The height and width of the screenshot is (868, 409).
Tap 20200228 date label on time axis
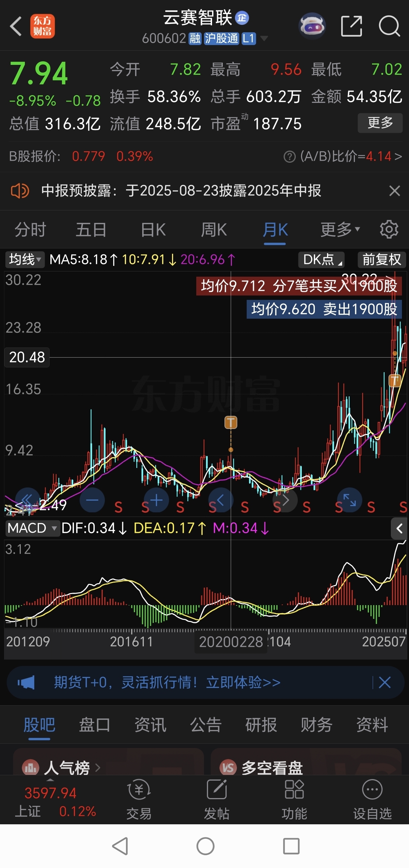pos(231,642)
